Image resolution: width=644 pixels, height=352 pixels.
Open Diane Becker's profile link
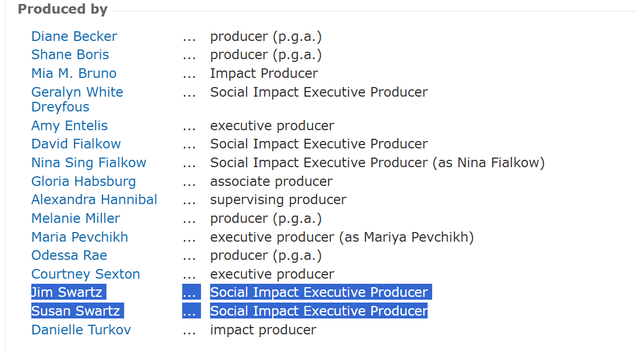click(x=74, y=36)
